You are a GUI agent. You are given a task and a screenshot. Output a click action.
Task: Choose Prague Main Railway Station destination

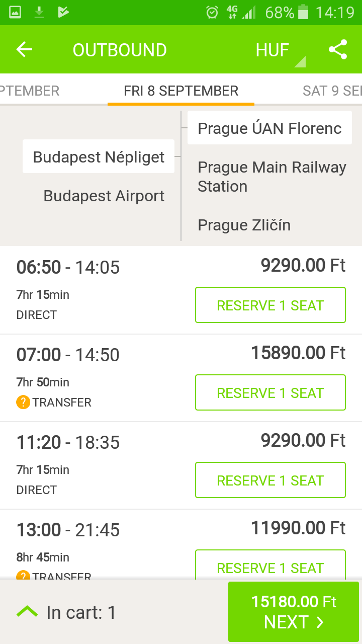pos(271,177)
